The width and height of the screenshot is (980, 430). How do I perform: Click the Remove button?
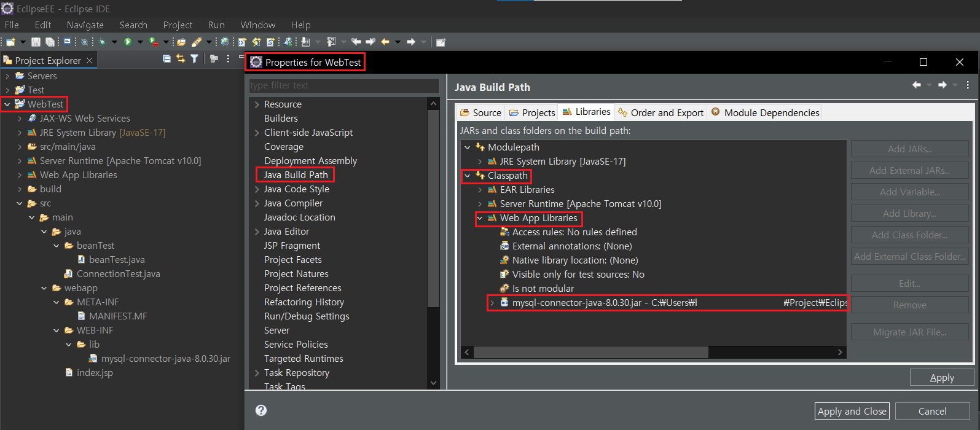[909, 305]
